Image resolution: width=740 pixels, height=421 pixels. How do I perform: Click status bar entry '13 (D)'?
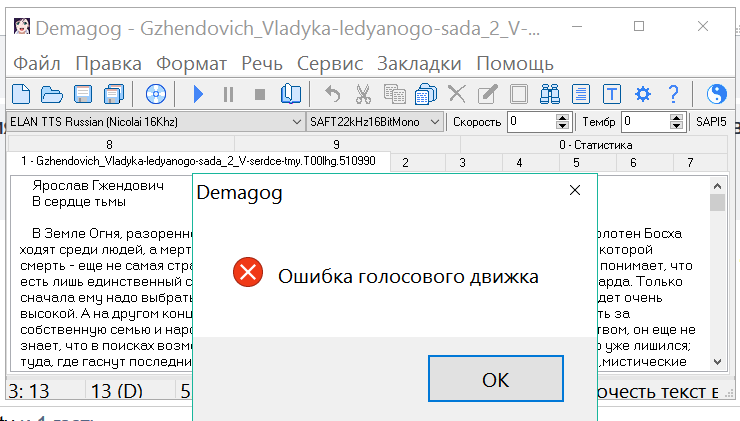[117, 391]
